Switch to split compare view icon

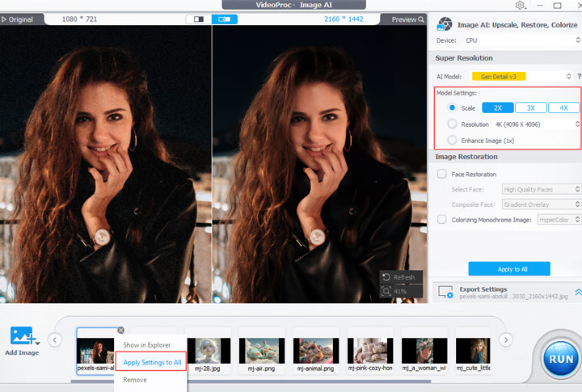(198, 19)
